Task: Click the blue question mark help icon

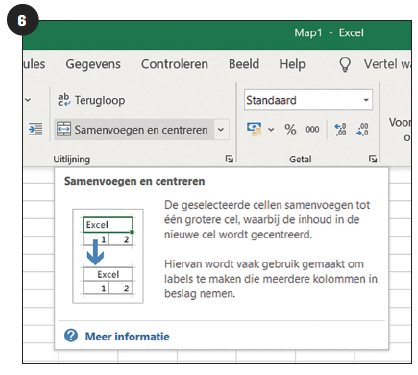Action: [71, 336]
